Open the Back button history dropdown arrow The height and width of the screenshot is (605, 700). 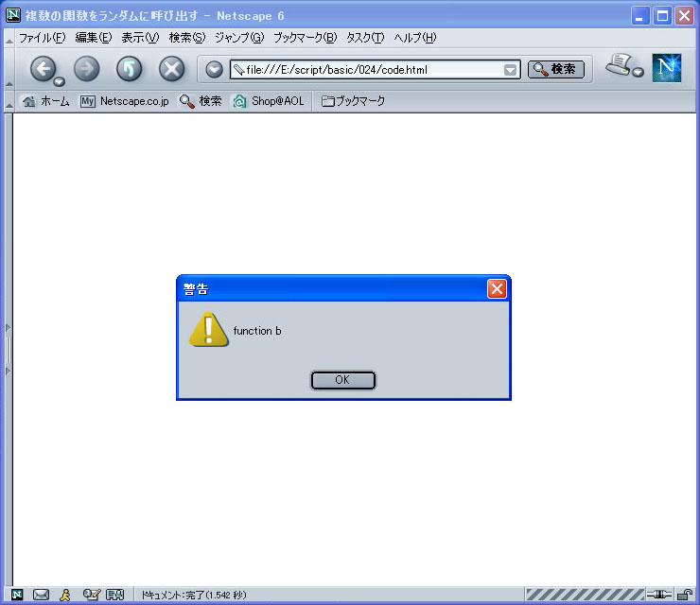click(x=59, y=81)
